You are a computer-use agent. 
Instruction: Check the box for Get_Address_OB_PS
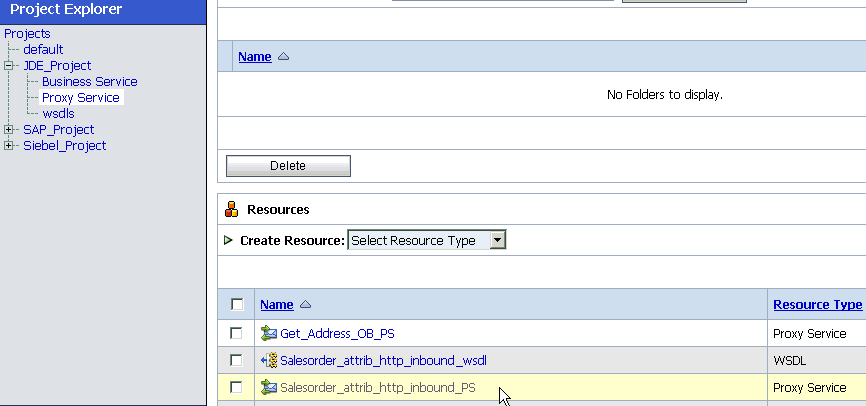point(236,333)
